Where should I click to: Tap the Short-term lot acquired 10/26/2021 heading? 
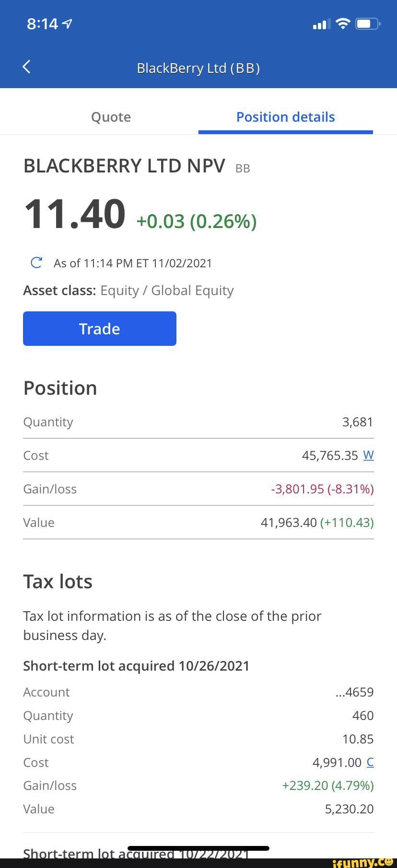pos(136,666)
